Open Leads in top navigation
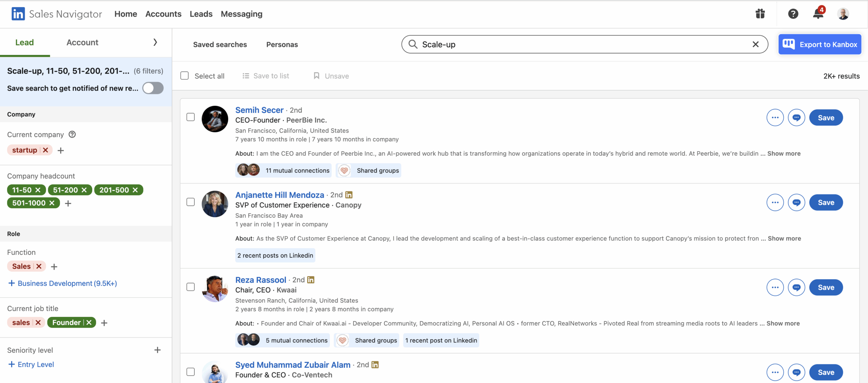The image size is (868, 383). [x=201, y=14]
